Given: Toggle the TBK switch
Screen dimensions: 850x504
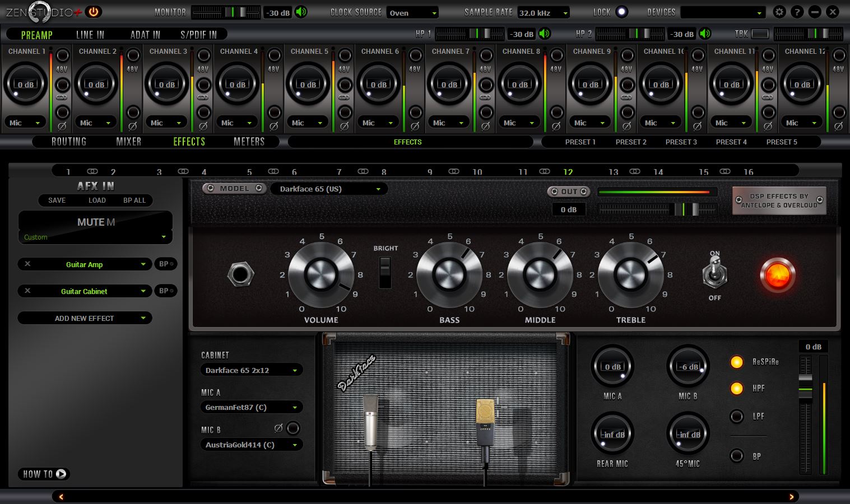Looking at the screenshot, I should click(x=760, y=34).
